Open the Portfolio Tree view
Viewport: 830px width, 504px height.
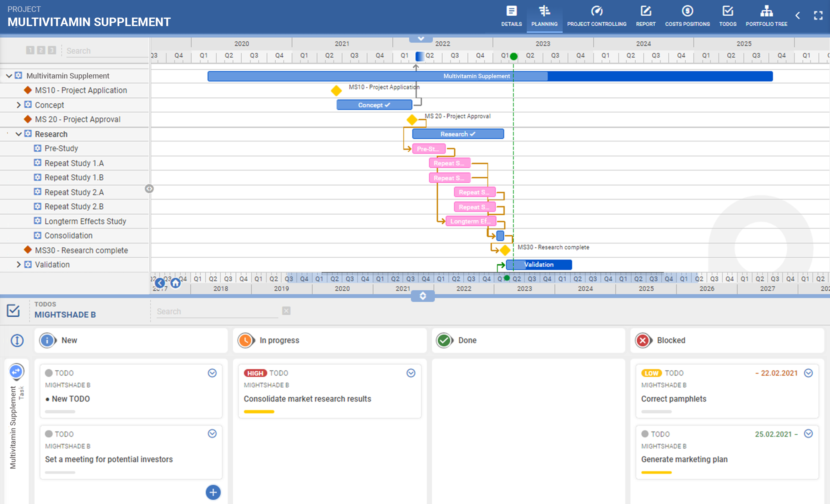[x=766, y=16]
